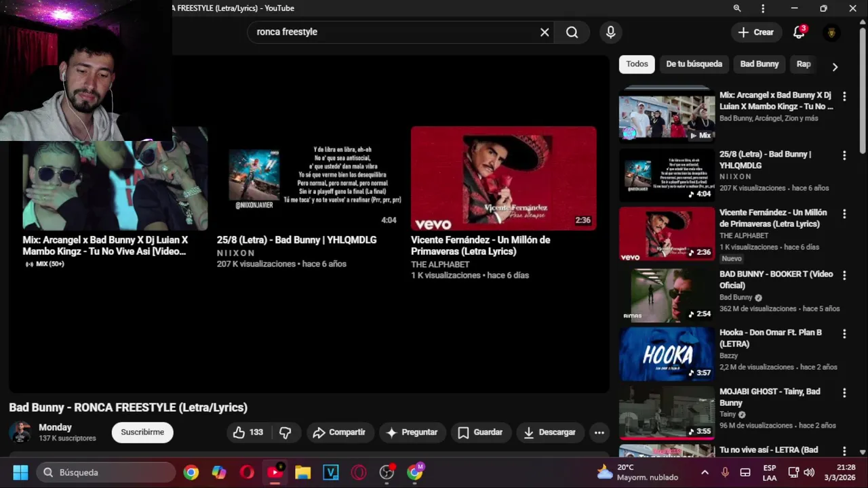Open options menu for MOJABI GHOST video
The width and height of the screenshot is (868, 488).
[844, 392]
